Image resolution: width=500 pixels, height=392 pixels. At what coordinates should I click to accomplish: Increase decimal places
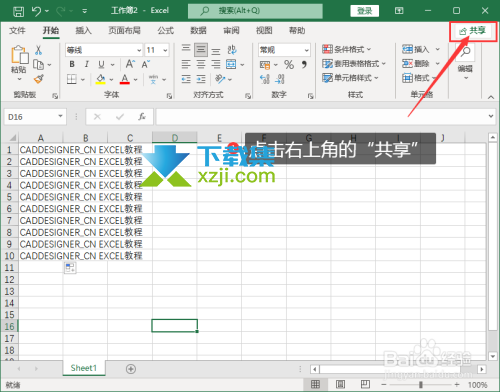click(265, 79)
